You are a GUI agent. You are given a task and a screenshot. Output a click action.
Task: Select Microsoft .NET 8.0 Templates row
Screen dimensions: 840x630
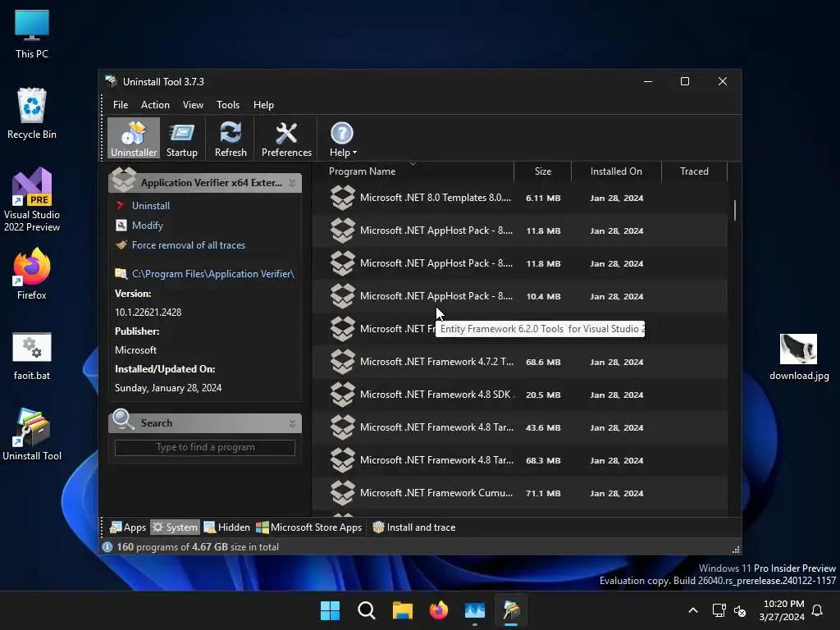click(x=519, y=198)
